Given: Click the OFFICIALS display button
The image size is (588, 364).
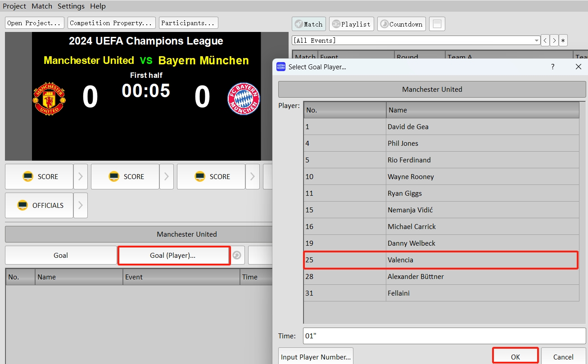Looking at the screenshot, I should (39, 205).
